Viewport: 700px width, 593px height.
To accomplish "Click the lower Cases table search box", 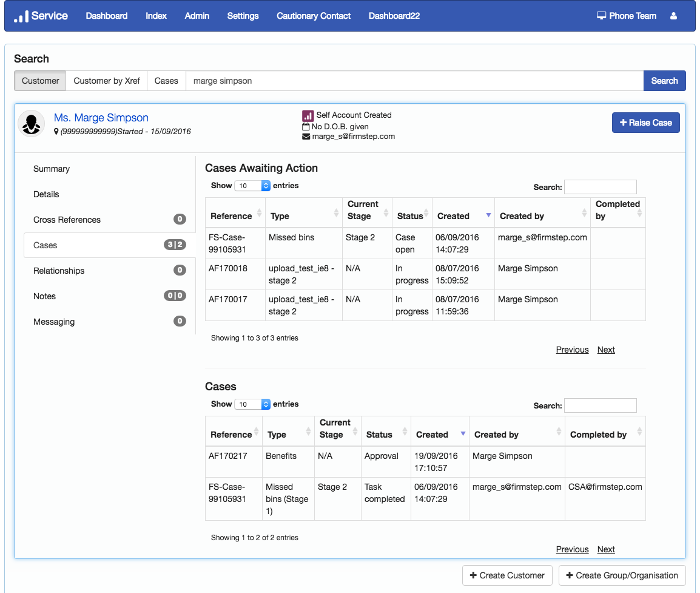I will click(x=600, y=405).
